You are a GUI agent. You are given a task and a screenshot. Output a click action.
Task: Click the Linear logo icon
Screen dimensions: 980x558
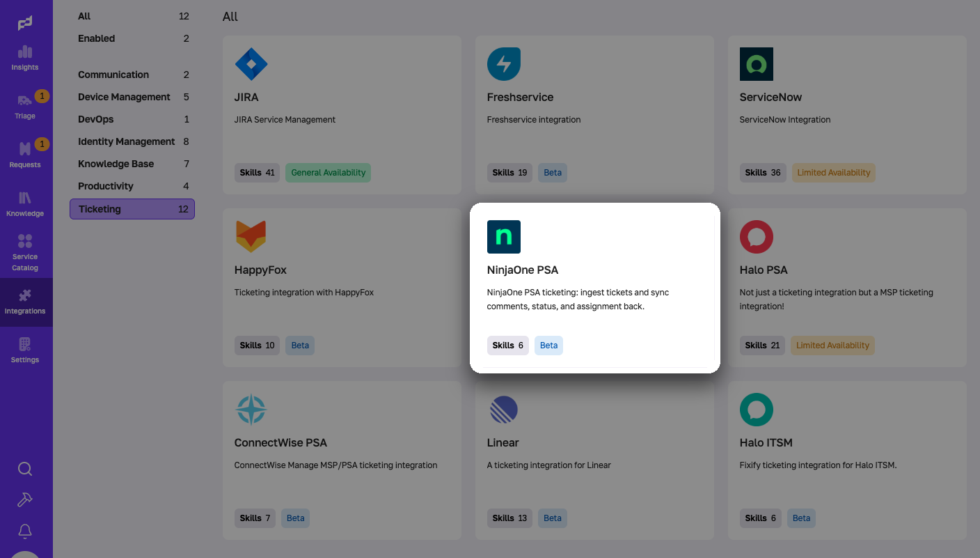click(x=504, y=410)
